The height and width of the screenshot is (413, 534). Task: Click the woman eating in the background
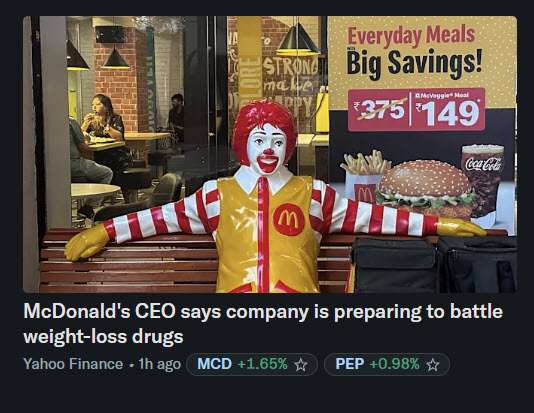click(x=103, y=125)
